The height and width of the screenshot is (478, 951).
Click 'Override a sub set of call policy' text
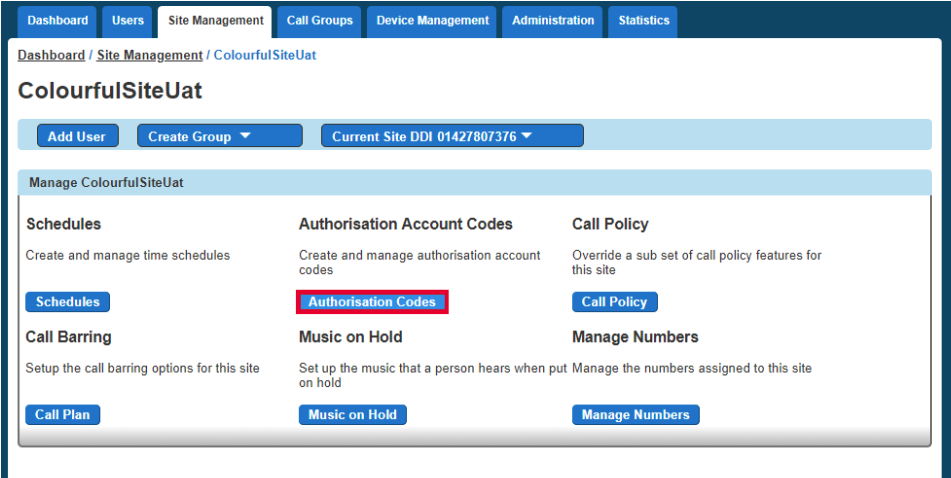click(x=697, y=263)
